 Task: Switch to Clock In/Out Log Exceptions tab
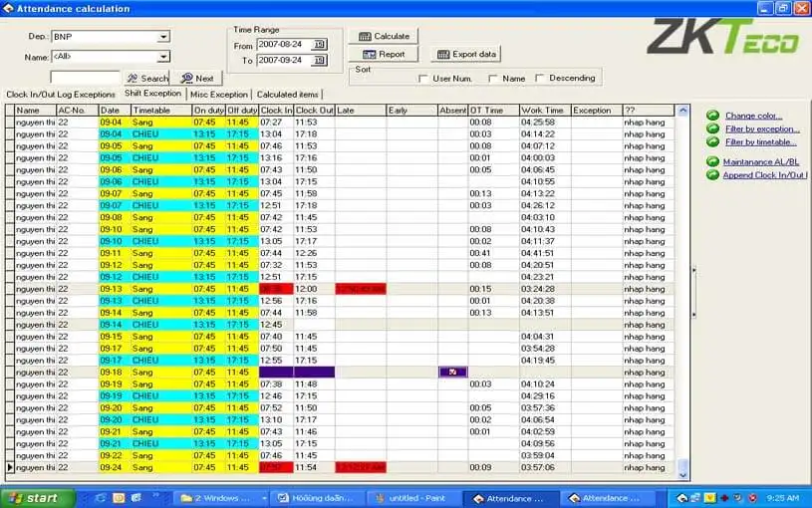pos(61,95)
